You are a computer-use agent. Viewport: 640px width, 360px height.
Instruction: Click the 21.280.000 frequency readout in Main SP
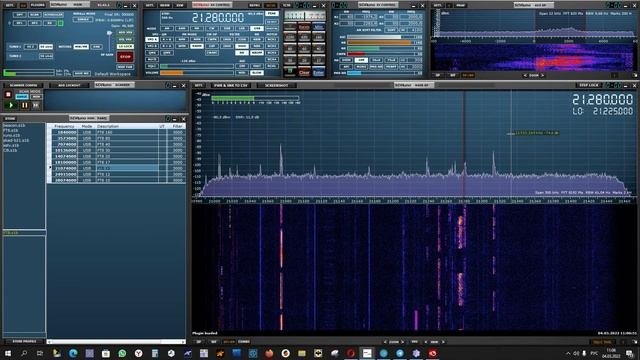602,99
